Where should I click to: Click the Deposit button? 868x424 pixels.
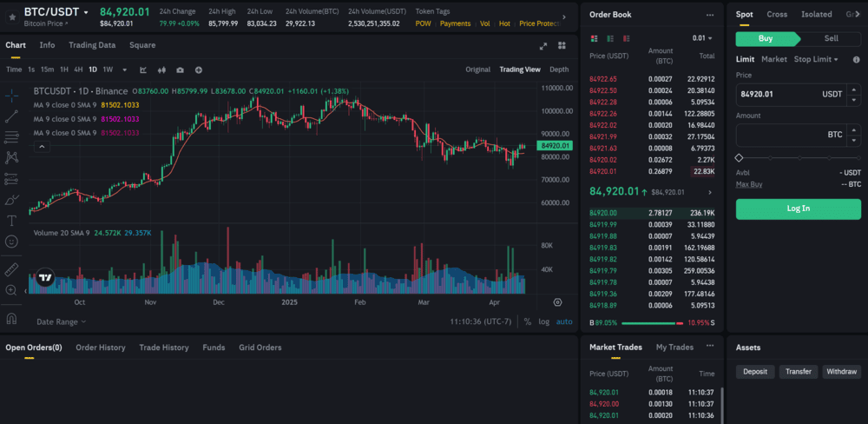(x=754, y=372)
